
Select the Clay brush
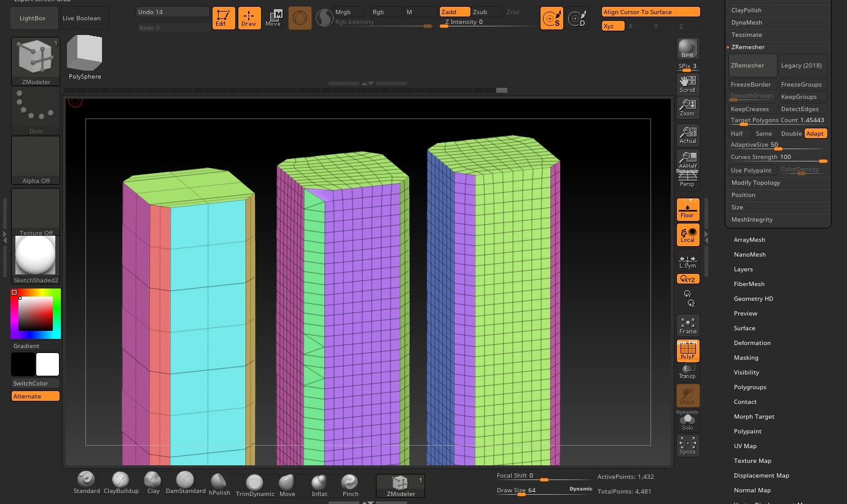[x=153, y=483]
